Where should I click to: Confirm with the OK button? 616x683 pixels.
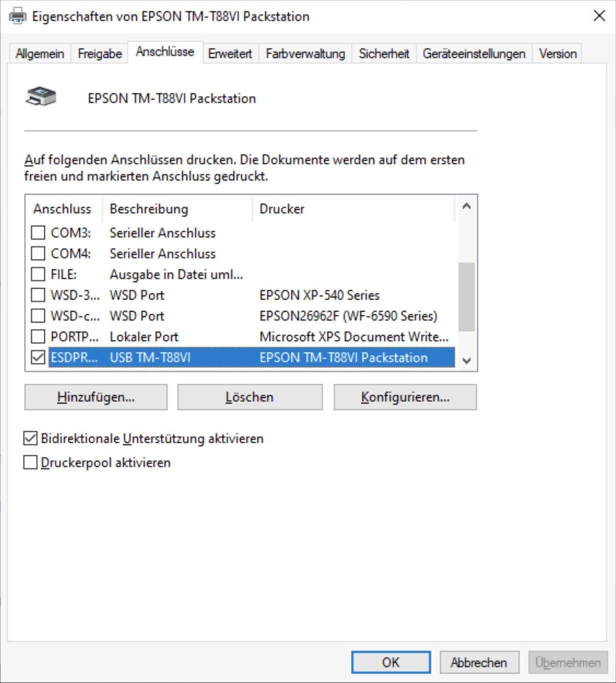point(391,663)
